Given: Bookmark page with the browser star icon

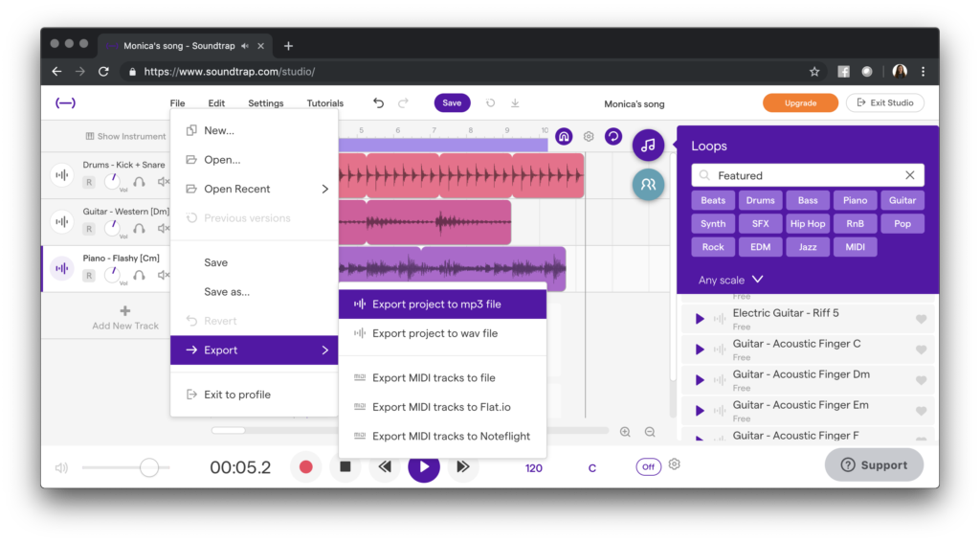Looking at the screenshot, I should (814, 71).
